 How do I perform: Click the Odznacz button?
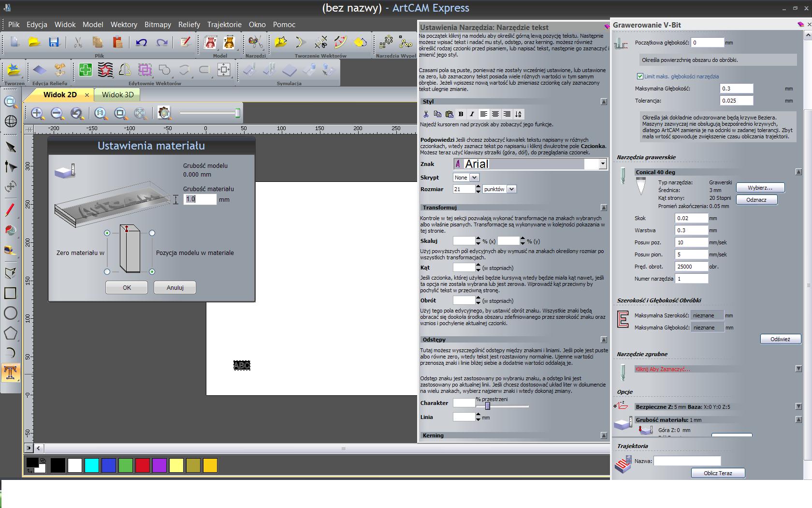756,200
